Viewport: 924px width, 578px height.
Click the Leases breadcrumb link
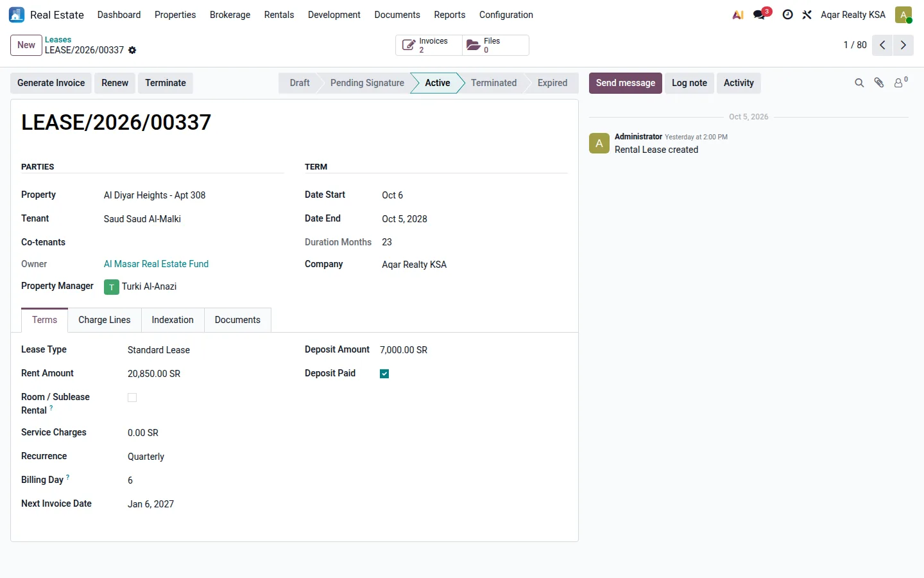[x=58, y=40]
